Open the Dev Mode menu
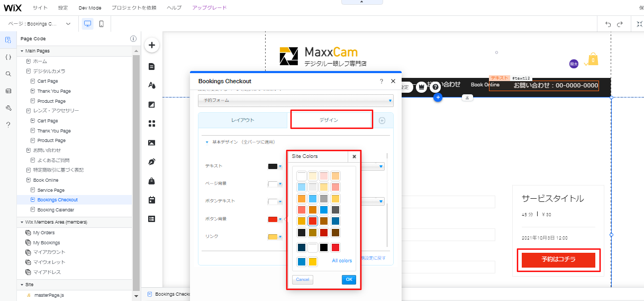This screenshot has width=644, height=301. tap(90, 8)
